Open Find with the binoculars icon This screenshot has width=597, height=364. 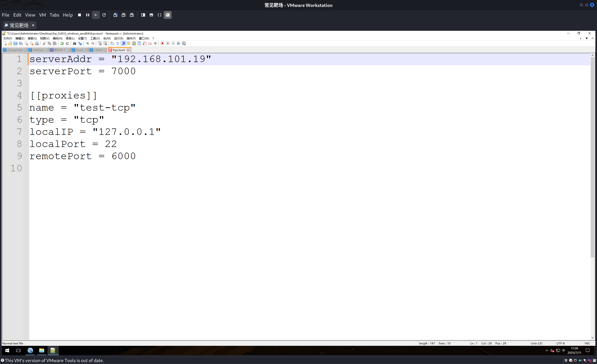tap(74, 43)
